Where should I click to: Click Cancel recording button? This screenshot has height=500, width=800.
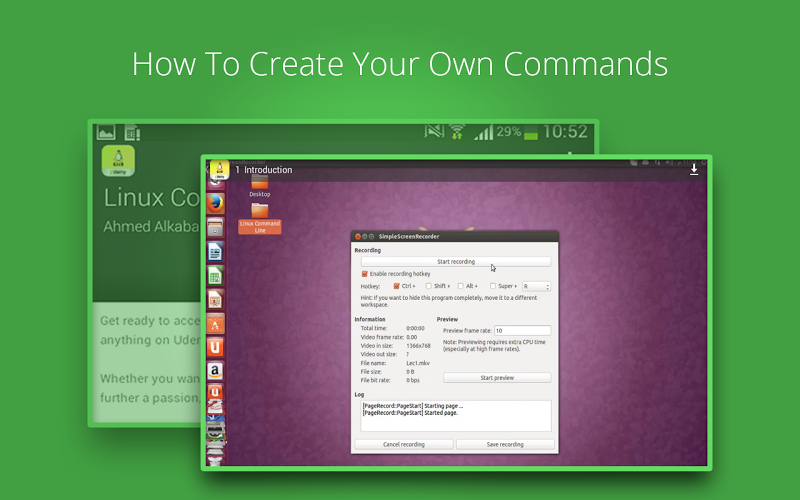coord(404,444)
